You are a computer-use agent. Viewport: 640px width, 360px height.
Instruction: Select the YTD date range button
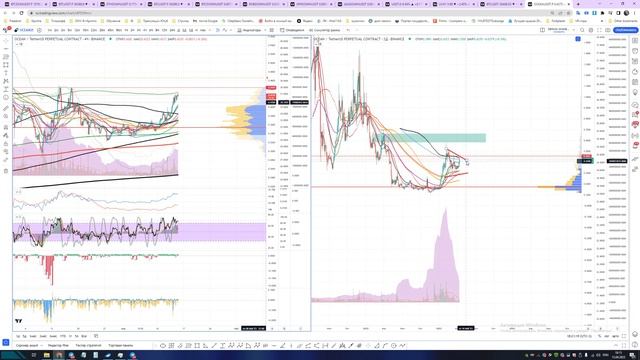pyautogui.click(x=62, y=336)
